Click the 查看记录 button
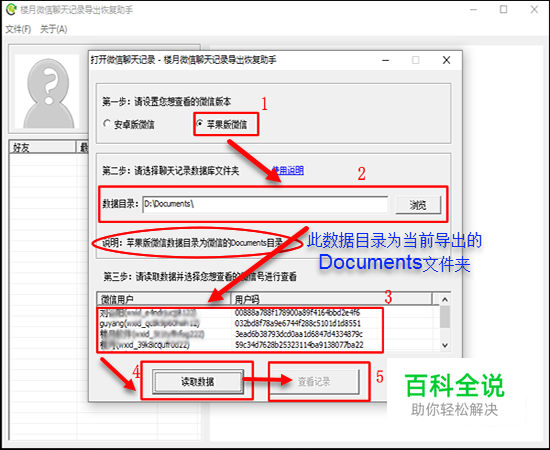 click(314, 381)
